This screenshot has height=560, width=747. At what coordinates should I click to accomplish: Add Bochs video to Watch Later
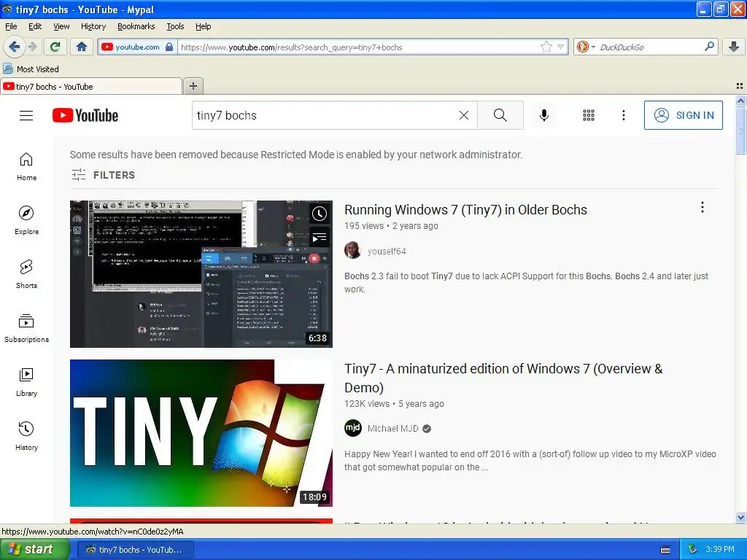[x=320, y=214]
